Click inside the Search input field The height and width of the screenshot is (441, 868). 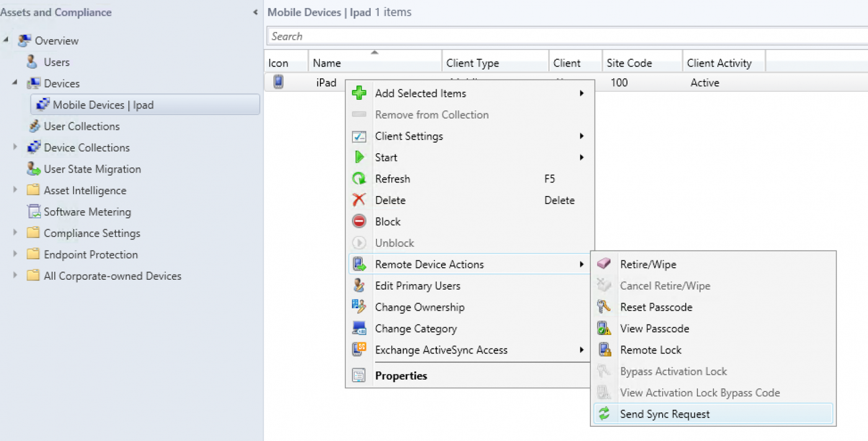pos(434,35)
